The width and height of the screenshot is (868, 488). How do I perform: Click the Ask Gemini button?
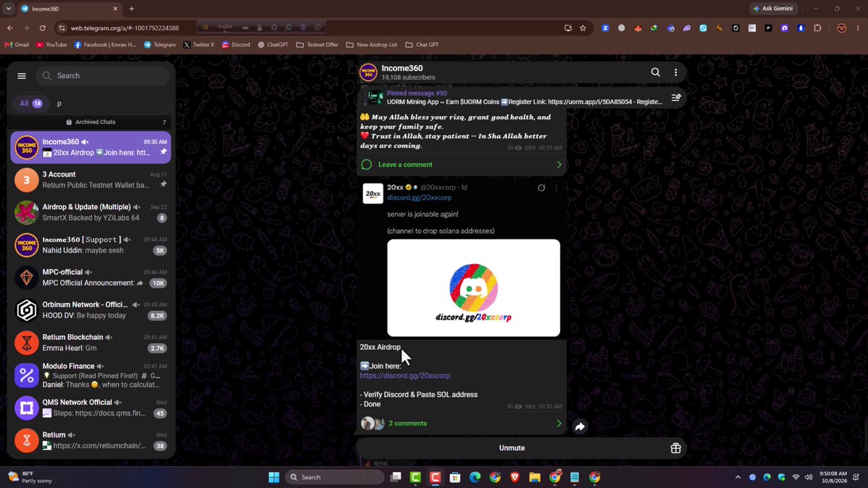tap(774, 9)
